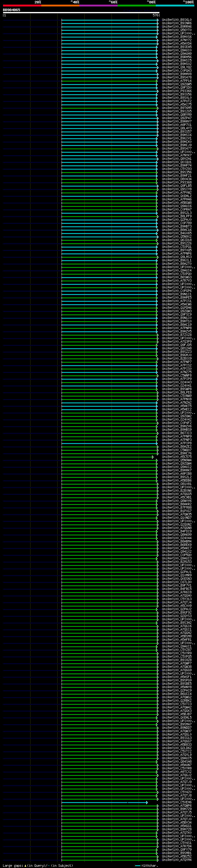Select hit label UniRef100_C5XEH6
Viewport: 197px width, 868px height.
pos(176,802)
